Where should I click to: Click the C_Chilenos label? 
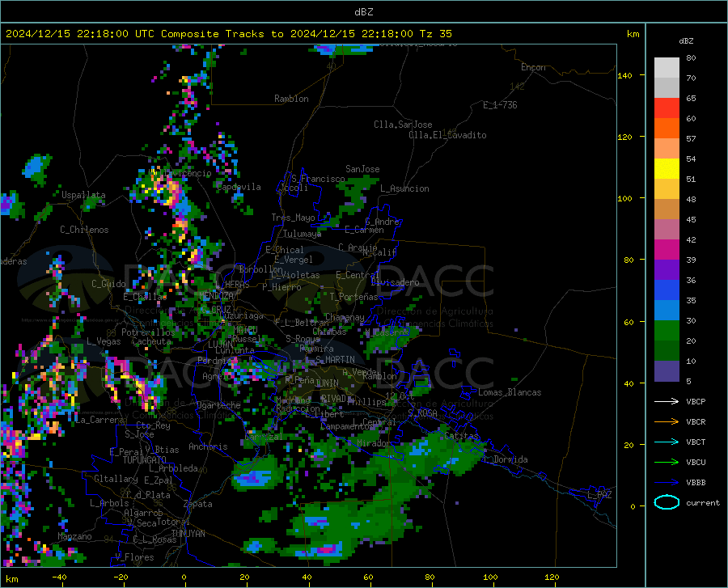click(84, 230)
